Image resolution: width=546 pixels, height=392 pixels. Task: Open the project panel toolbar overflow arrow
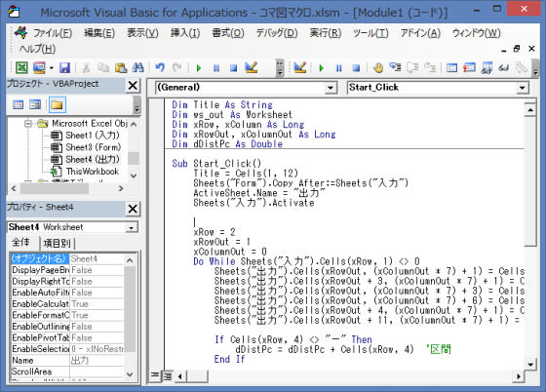click(x=136, y=104)
